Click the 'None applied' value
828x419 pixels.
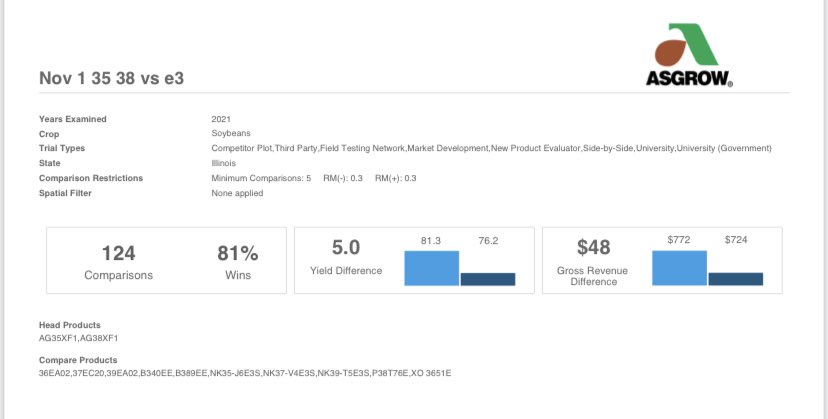point(237,193)
